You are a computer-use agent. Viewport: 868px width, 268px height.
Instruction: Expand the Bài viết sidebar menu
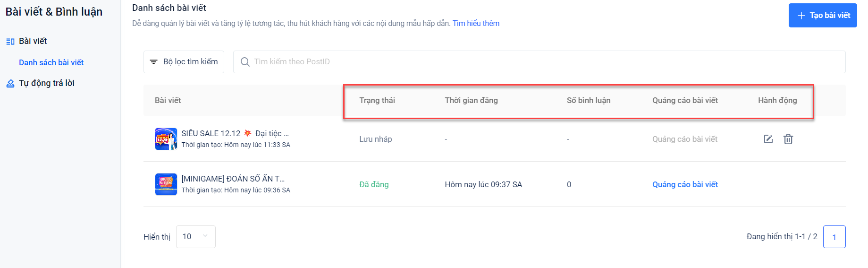(x=33, y=41)
